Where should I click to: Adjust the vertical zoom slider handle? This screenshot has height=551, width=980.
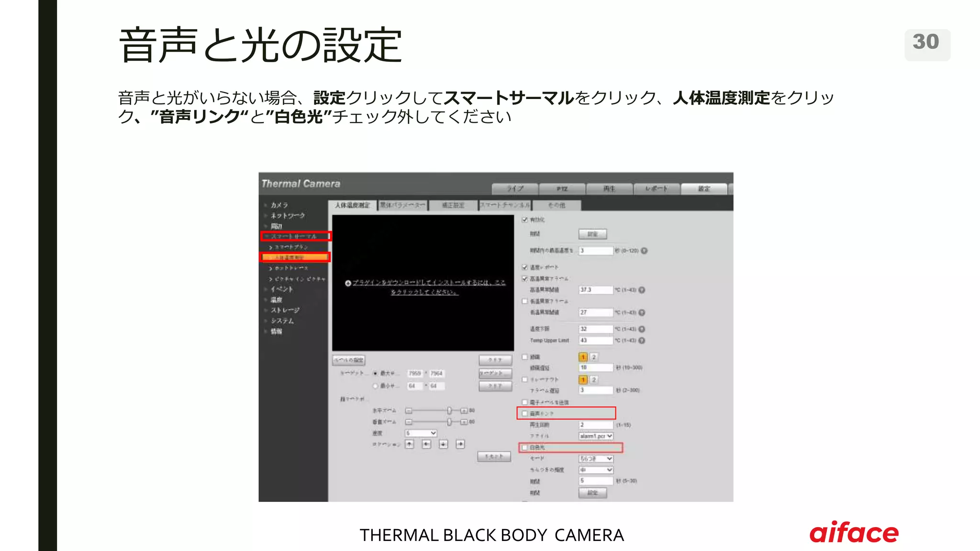[x=449, y=422]
